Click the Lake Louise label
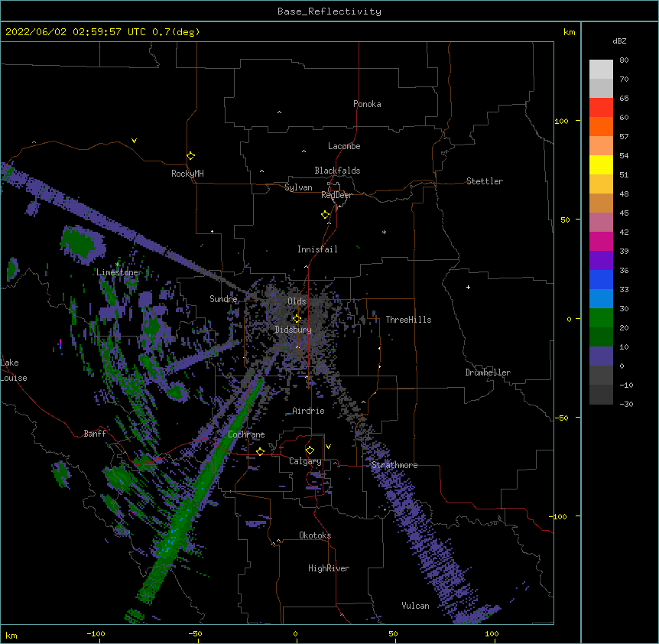 coord(13,370)
